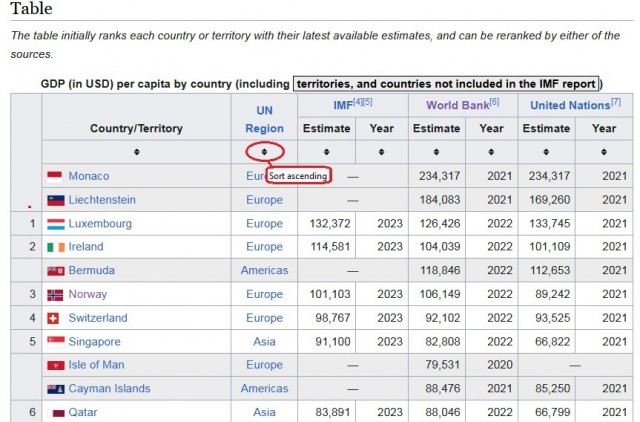Open the UN Region header link
640x422 pixels.
[264, 120]
